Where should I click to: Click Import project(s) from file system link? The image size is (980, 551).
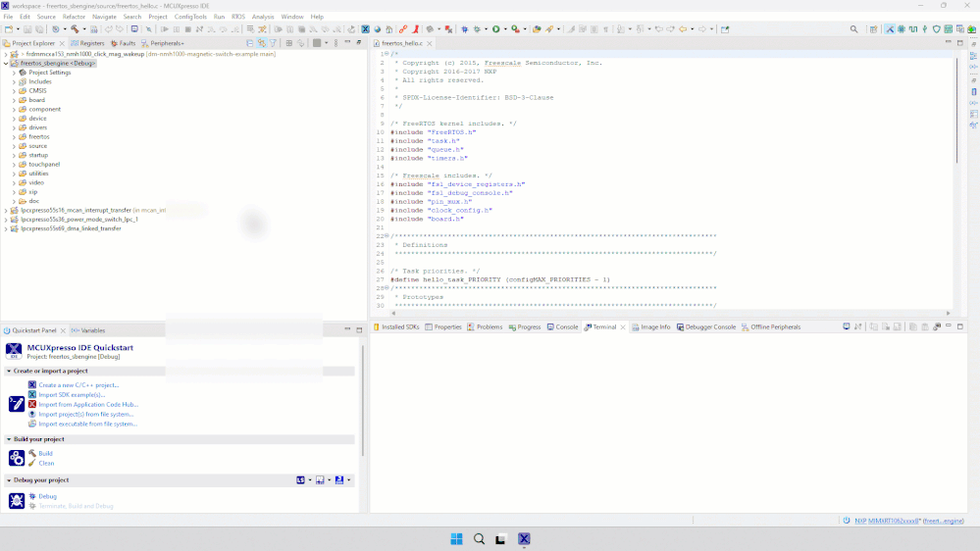pyautogui.click(x=85, y=414)
